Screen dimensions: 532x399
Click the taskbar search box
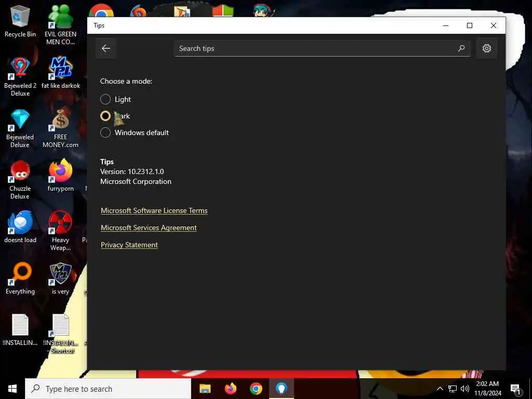(x=108, y=389)
